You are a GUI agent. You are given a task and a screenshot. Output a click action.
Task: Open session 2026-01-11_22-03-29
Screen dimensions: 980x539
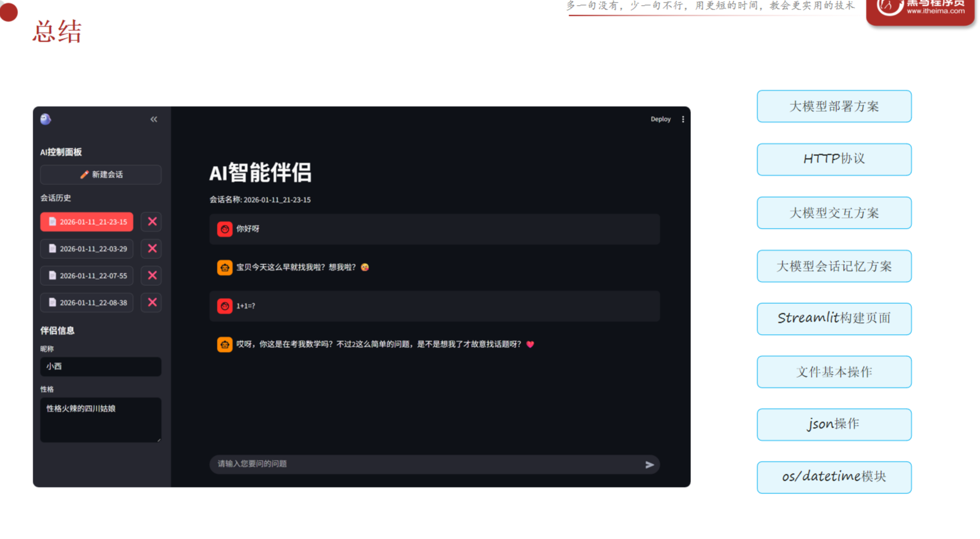[87, 249]
